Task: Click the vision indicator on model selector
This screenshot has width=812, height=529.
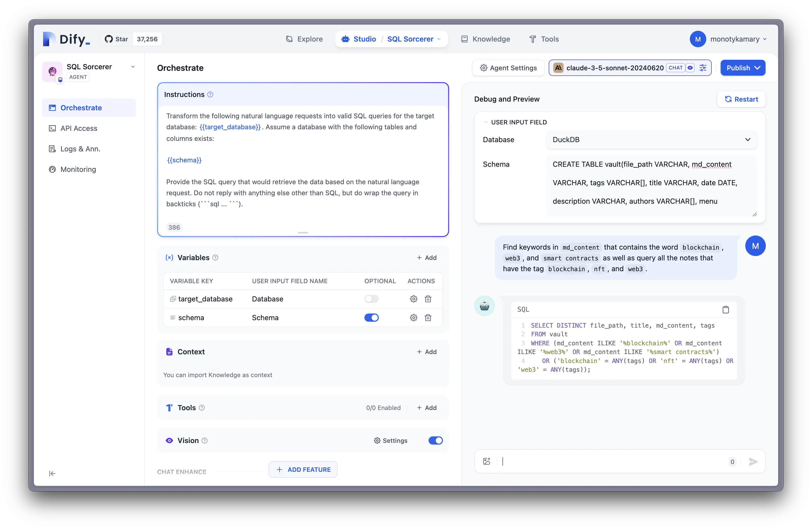Action: (x=690, y=68)
